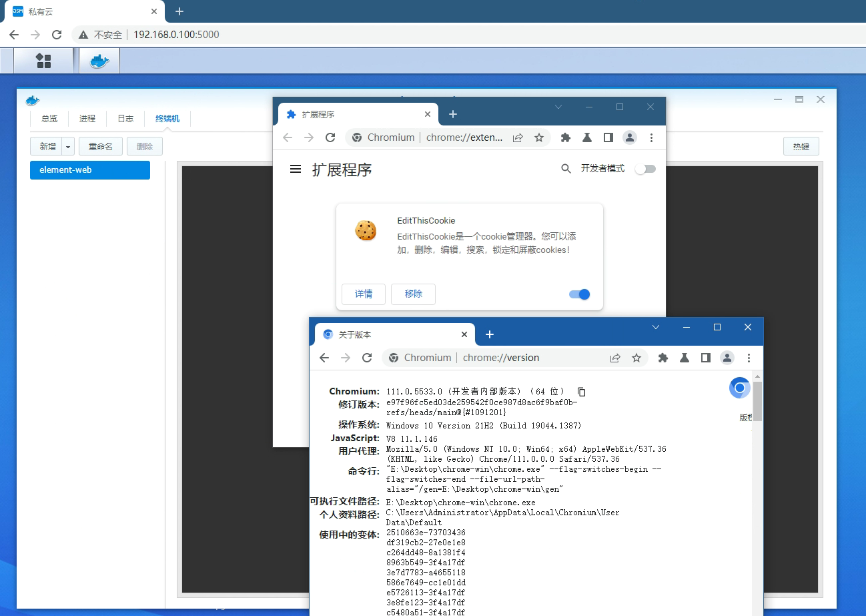Screen dimensions: 866x616
Task: Toggle 开发者模式 switch
Action: tap(645, 169)
